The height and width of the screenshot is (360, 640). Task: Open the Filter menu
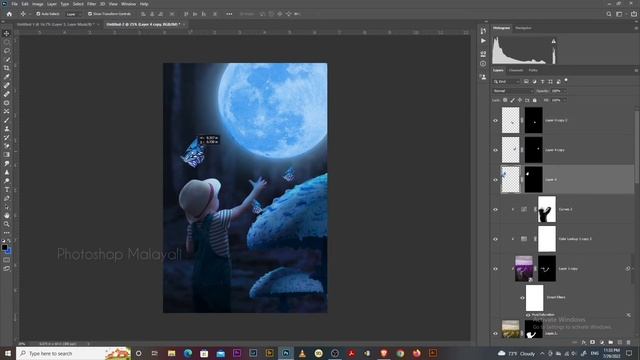pos(91,4)
